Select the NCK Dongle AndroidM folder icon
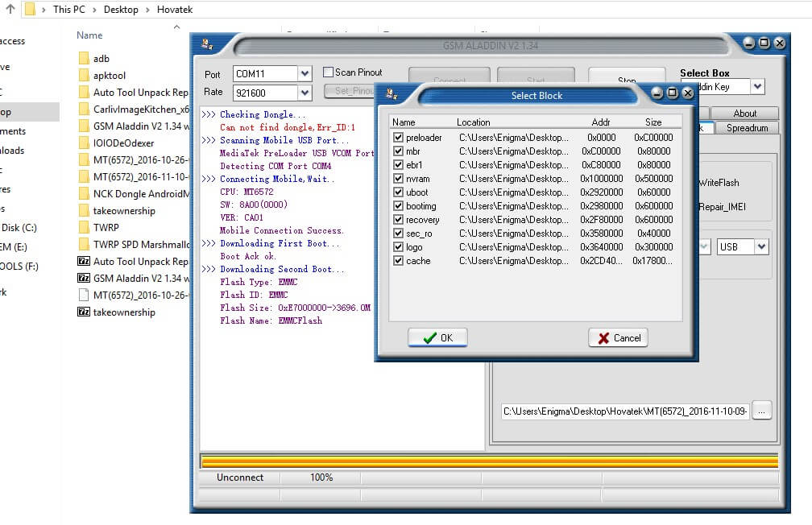The width and height of the screenshot is (812, 525). point(84,193)
